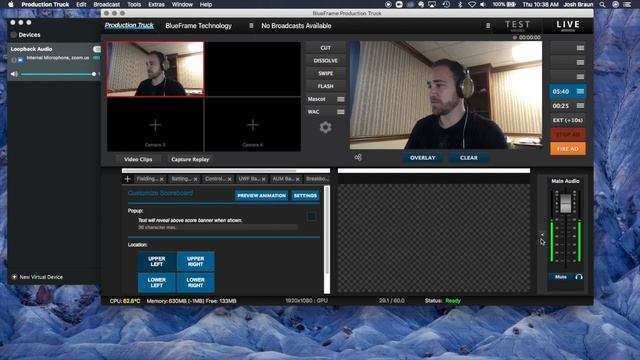Add a source to the Camera 4 slot
640x360 pixels.
(253, 125)
